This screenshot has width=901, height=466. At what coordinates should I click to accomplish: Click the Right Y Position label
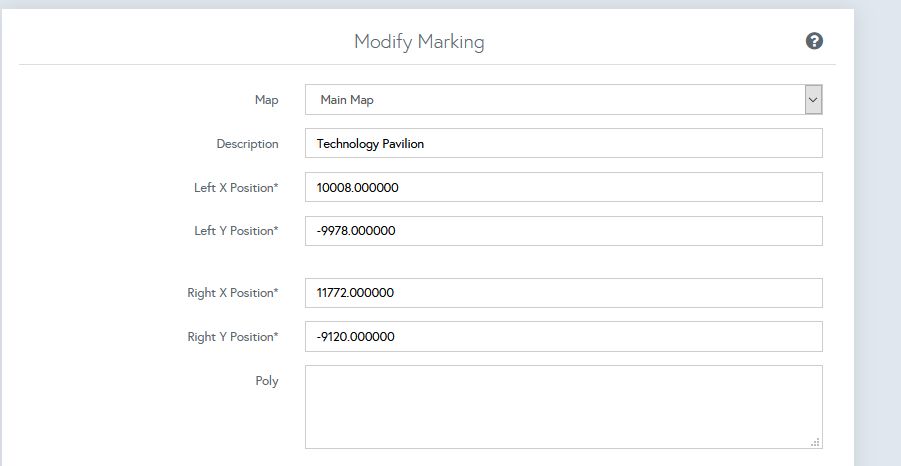pos(232,337)
